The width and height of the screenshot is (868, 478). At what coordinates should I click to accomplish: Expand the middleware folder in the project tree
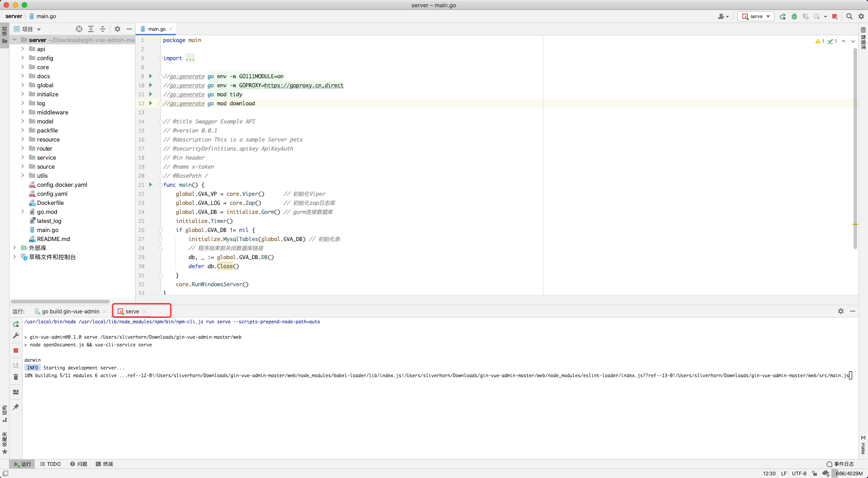pyautogui.click(x=23, y=112)
